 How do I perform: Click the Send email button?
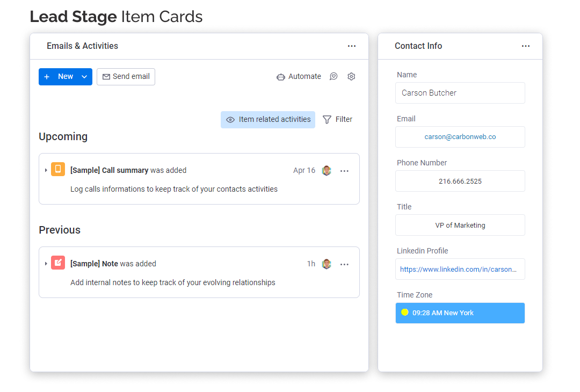pyautogui.click(x=126, y=77)
